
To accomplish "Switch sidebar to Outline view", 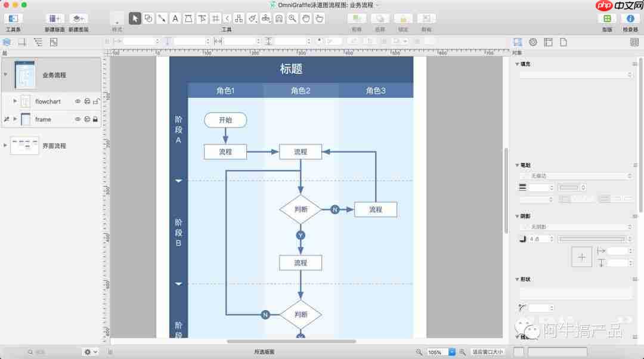I will tap(38, 42).
